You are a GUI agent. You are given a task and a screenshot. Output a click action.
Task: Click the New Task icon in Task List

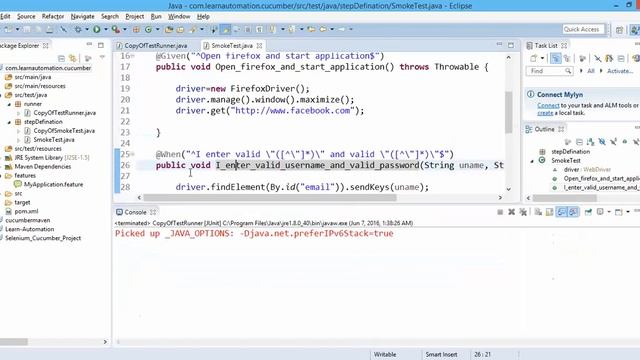(x=533, y=58)
